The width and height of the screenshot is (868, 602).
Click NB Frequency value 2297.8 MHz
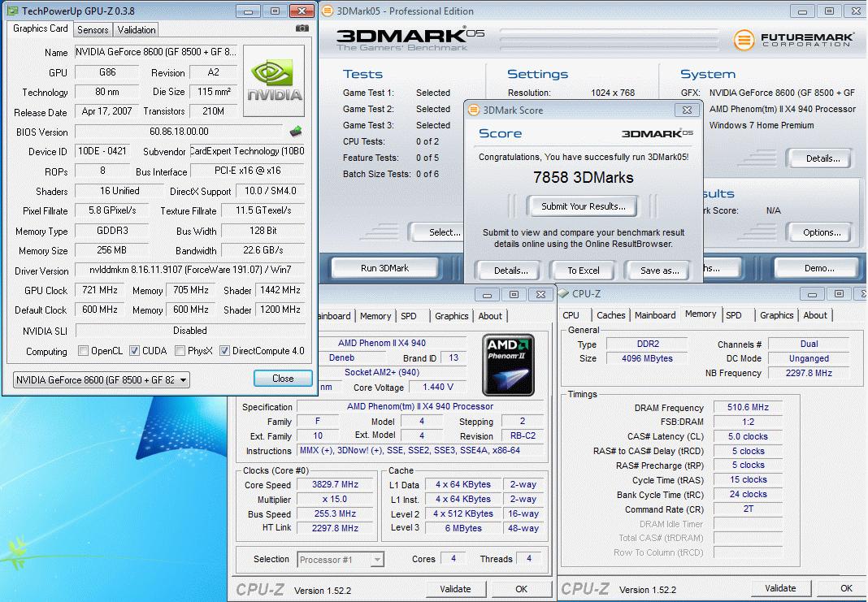pyautogui.click(x=808, y=373)
